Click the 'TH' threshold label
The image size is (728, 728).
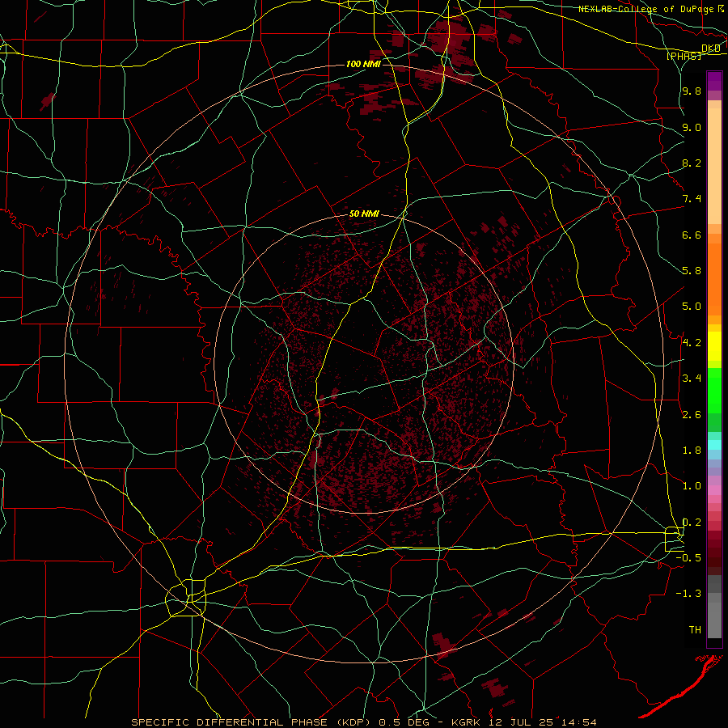[x=695, y=630]
